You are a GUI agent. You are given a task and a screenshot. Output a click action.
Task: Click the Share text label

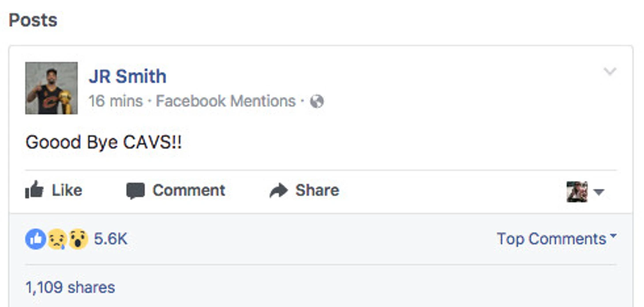(x=317, y=190)
